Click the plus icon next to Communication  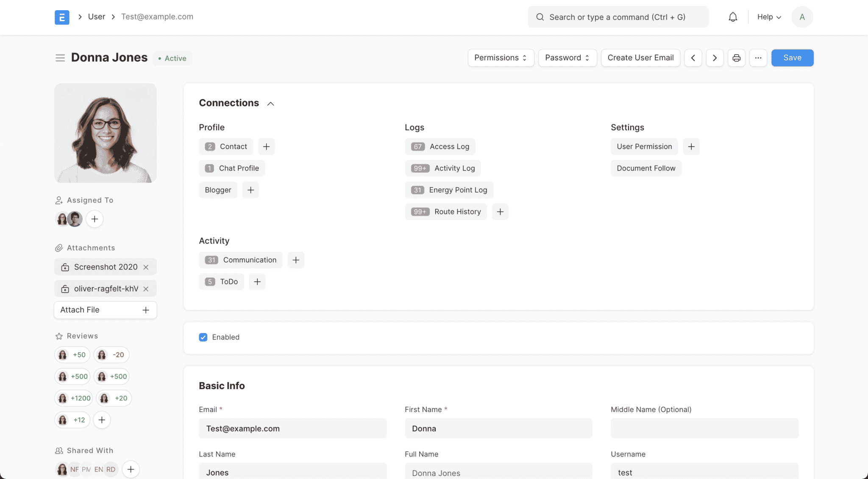click(296, 260)
